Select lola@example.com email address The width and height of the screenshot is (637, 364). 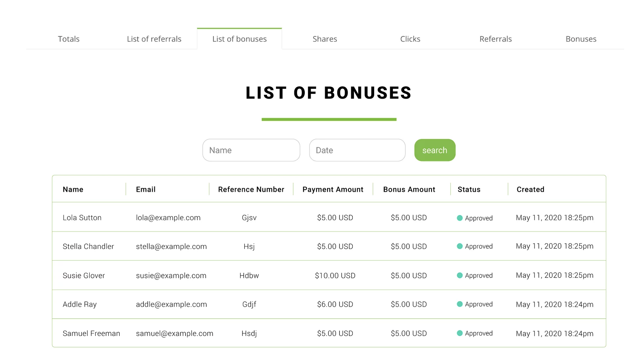tap(168, 217)
